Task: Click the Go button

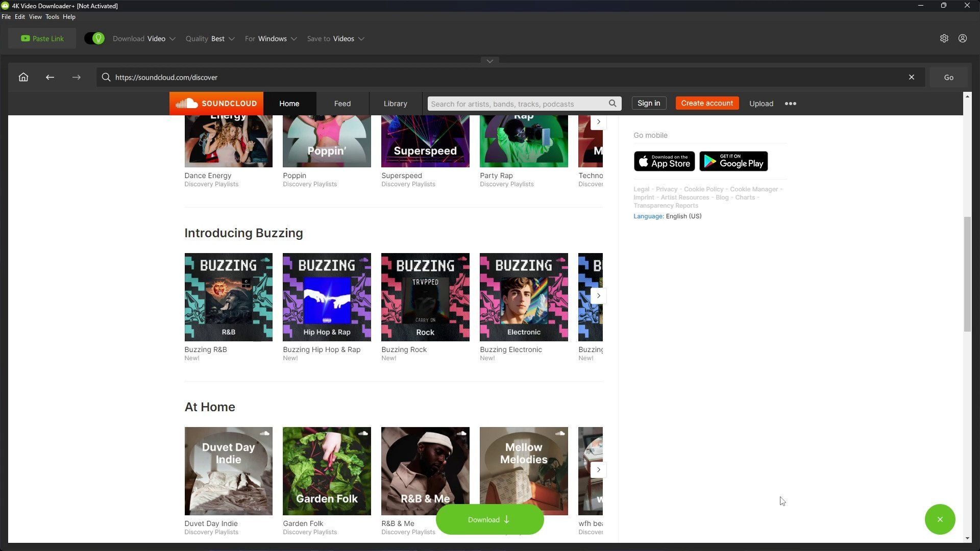Action: click(x=948, y=77)
